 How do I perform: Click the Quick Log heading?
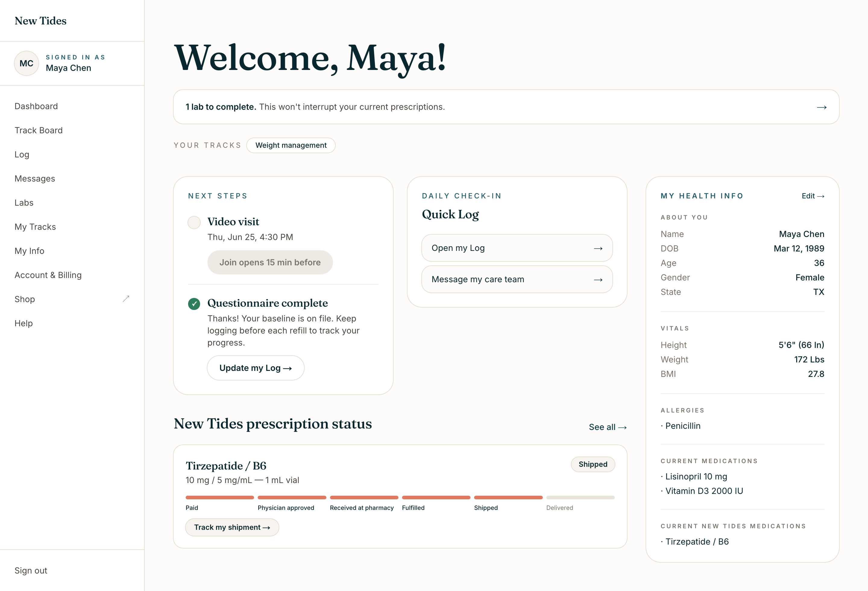[451, 214]
